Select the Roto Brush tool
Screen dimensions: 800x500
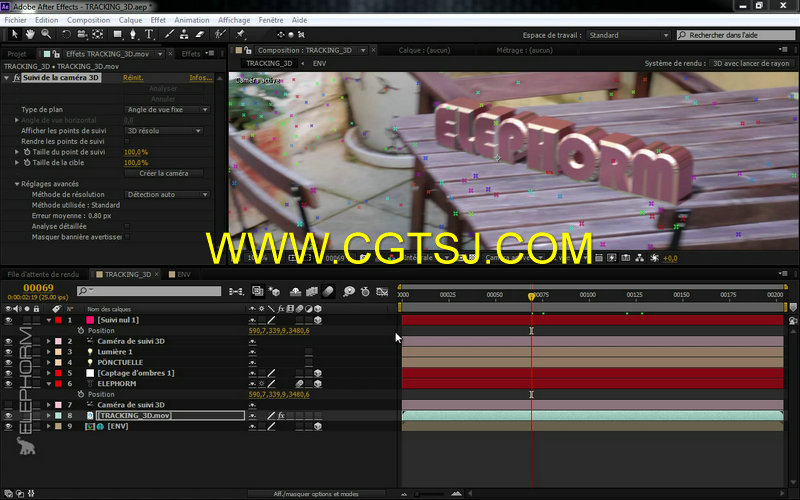click(220, 34)
